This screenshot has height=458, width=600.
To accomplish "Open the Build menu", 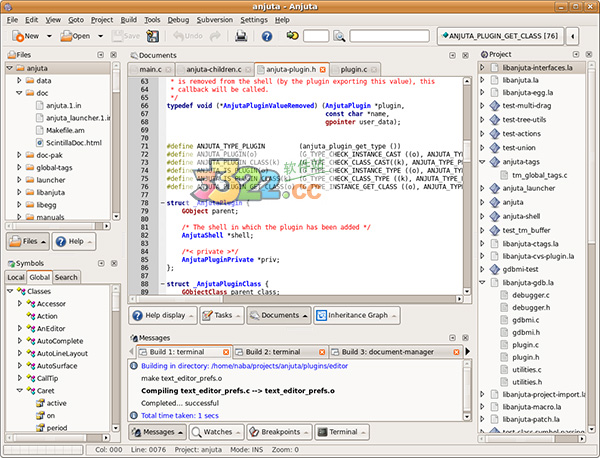I will [129, 20].
